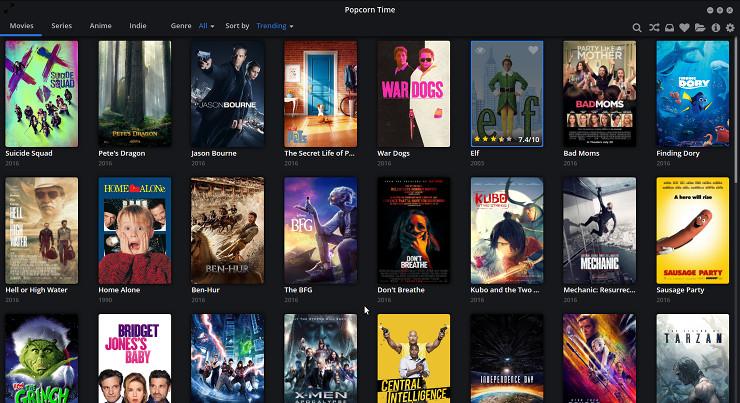This screenshot has width=740, height=403.
Task: Switch to the Anime tab
Action: (x=101, y=25)
